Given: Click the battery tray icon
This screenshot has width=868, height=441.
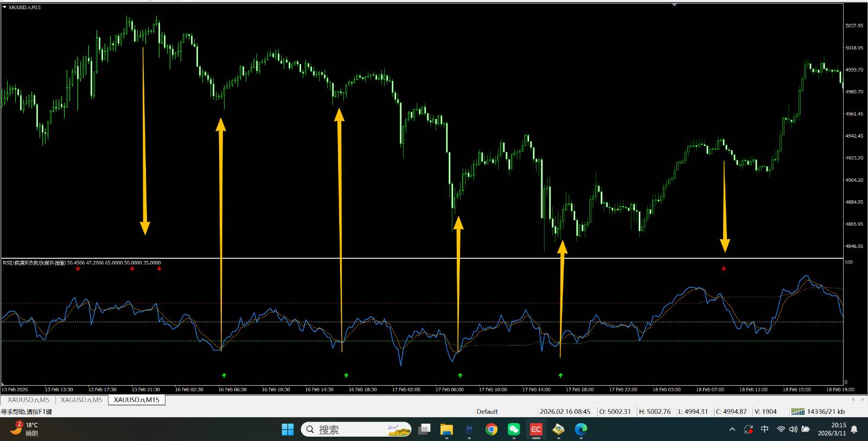Looking at the screenshot, I should click(806, 430).
